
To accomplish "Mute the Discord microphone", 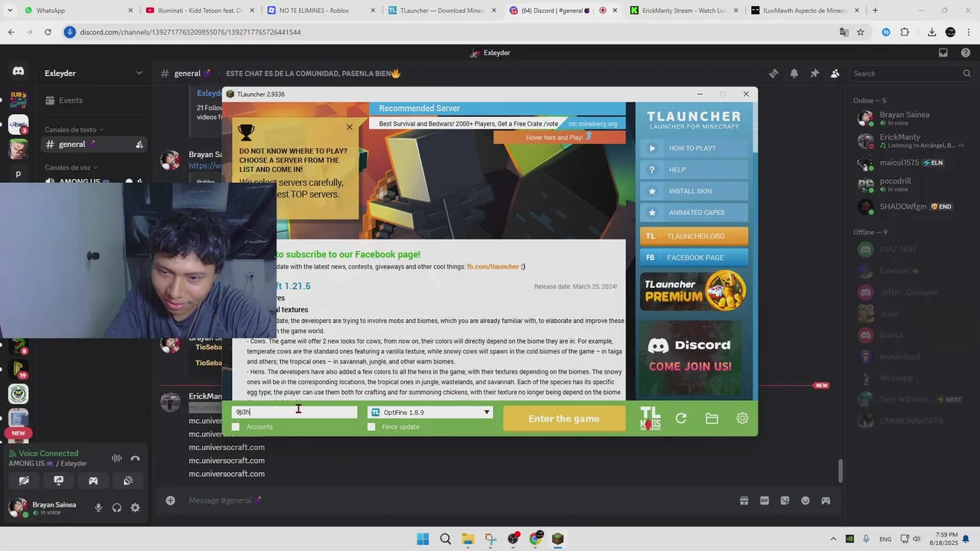I will 98,507.
